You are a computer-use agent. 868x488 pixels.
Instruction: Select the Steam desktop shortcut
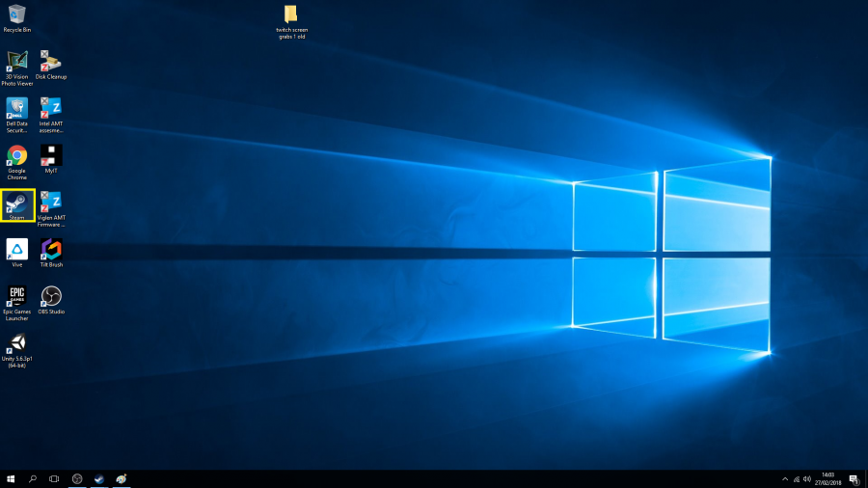pyautogui.click(x=17, y=205)
